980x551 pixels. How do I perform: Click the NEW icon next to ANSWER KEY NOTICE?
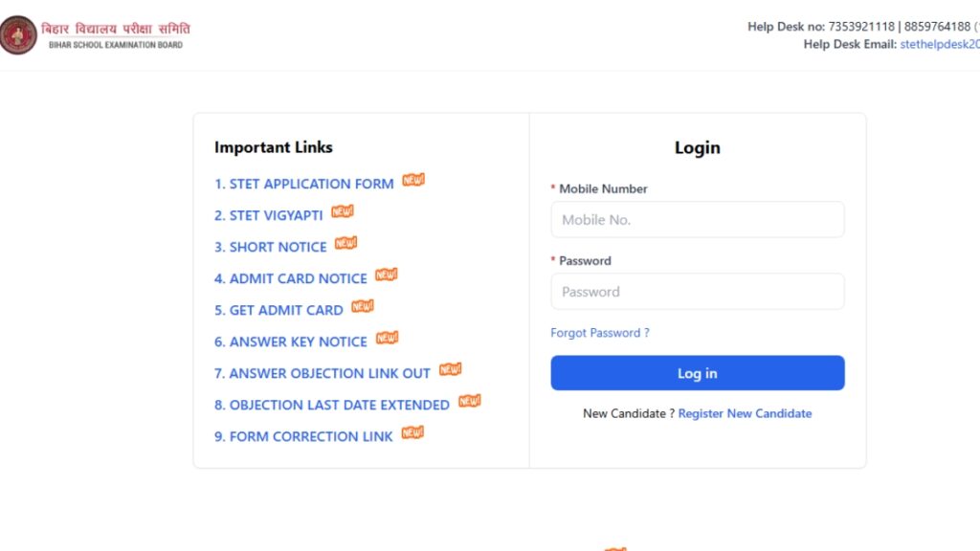click(387, 338)
